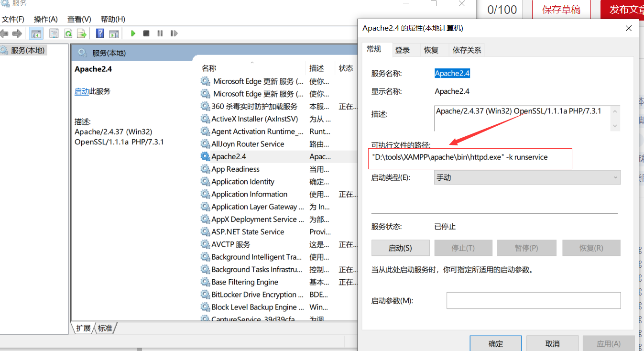Click the gear icon beside AVCTP 服务

click(205, 244)
